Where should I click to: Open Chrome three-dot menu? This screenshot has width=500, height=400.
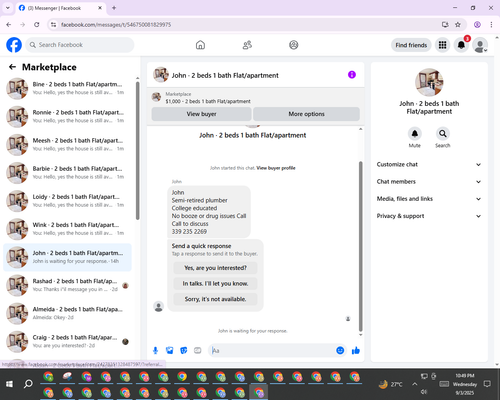[x=491, y=25]
